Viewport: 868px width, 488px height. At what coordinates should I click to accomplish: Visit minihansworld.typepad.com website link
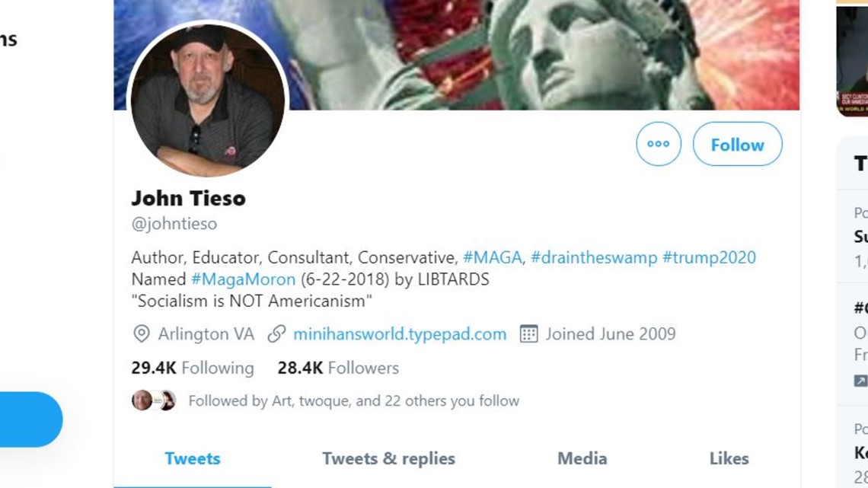click(400, 334)
